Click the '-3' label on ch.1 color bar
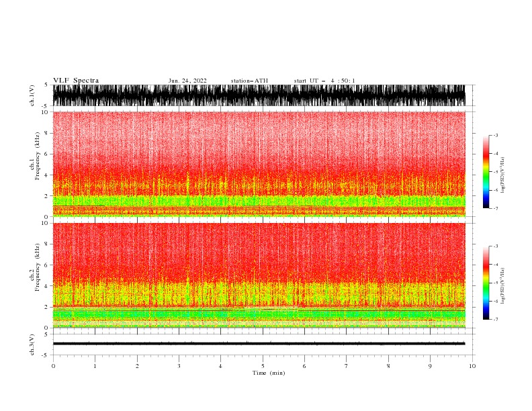The height and width of the screenshot is (411, 532). [495, 135]
